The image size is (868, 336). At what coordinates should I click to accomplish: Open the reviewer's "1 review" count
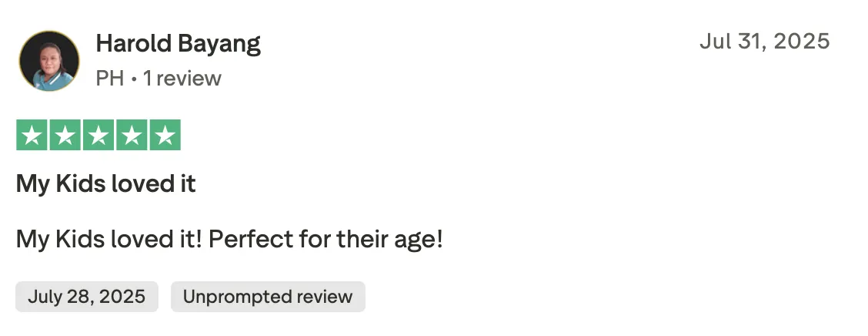click(x=182, y=78)
